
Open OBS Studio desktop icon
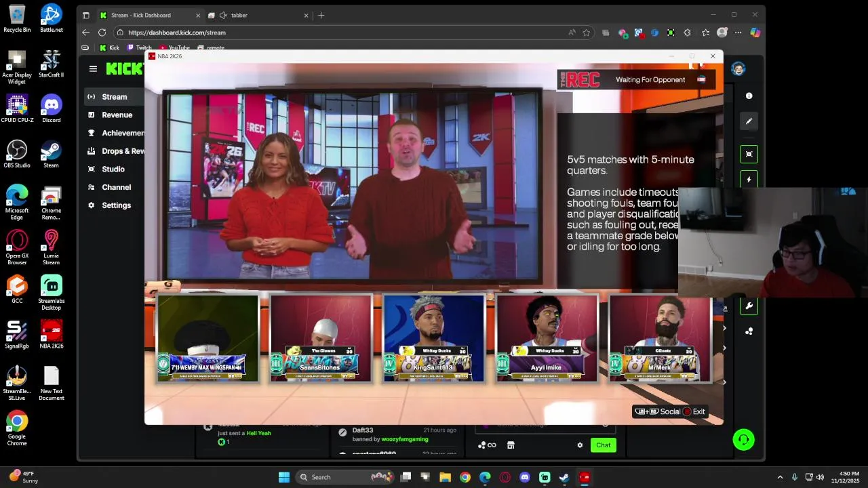click(17, 155)
